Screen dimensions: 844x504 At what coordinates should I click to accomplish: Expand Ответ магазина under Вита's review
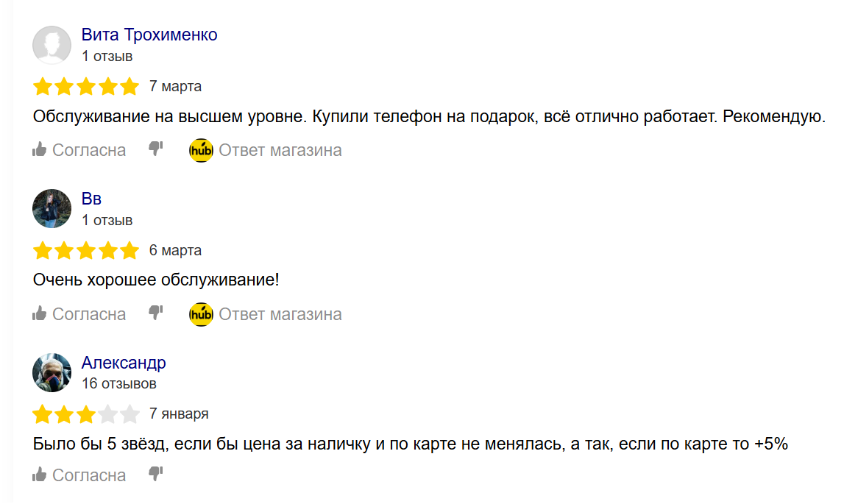tap(280, 150)
